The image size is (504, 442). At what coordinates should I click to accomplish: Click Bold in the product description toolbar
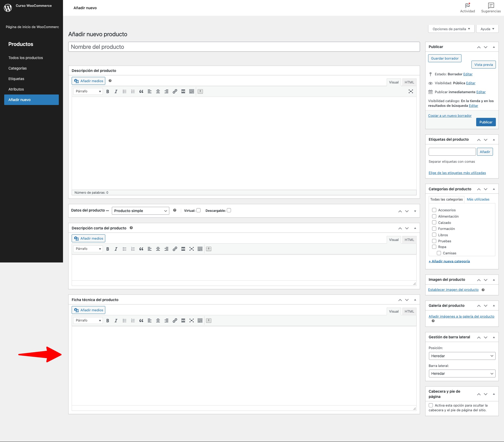click(x=108, y=91)
